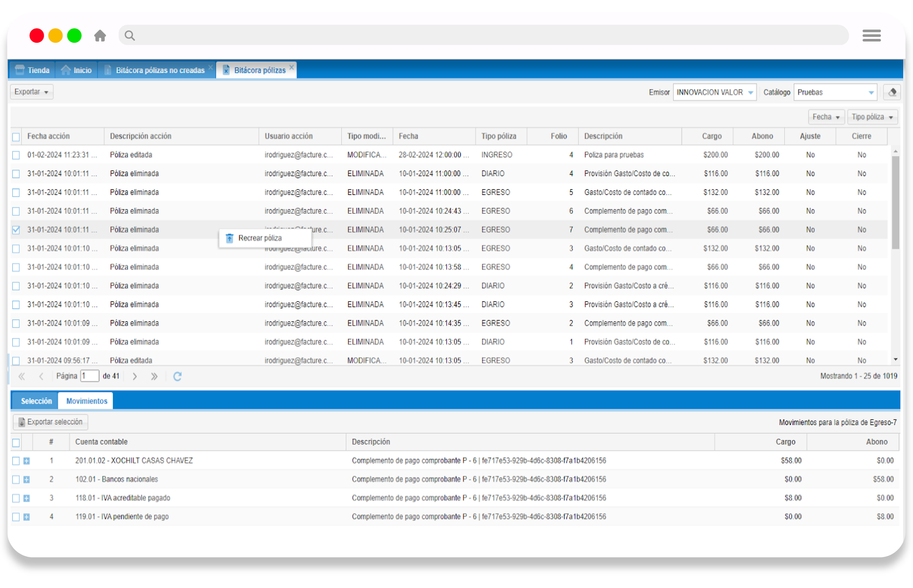Image resolution: width=913 pixels, height=588 pixels.
Task: Check the Bancos nacionales movement checkbox
Action: pos(16,480)
